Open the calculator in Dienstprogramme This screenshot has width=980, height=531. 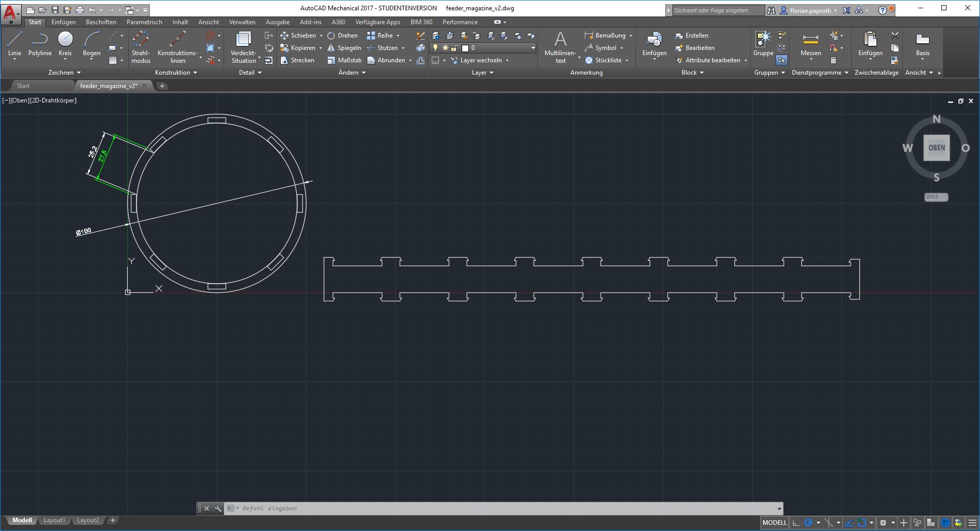tap(833, 60)
